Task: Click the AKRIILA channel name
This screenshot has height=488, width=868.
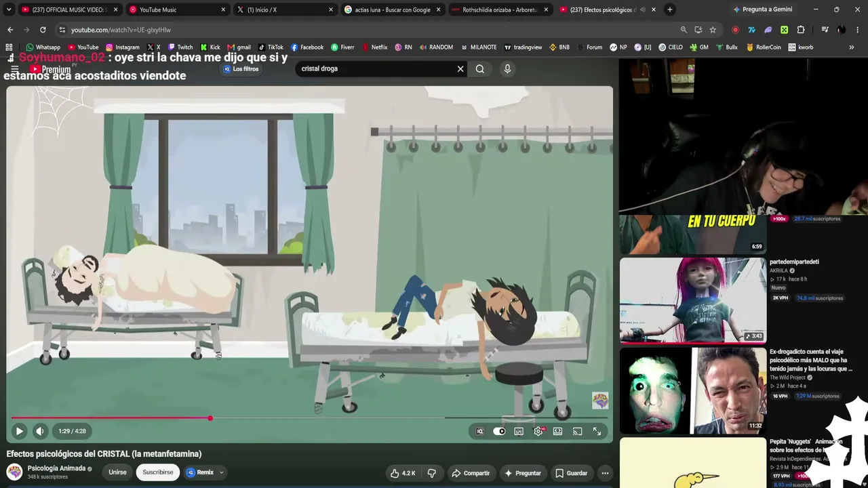Action: [x=778, y=270]
